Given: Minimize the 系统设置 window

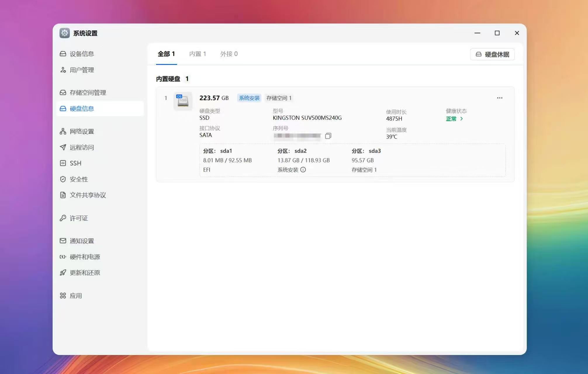Looking at the screenshot, I should click(x=477, y=33).
